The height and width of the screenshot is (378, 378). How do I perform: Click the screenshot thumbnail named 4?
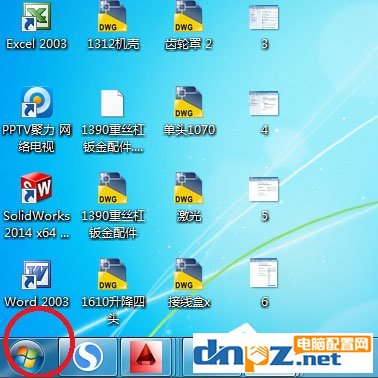tap(264, 103)
